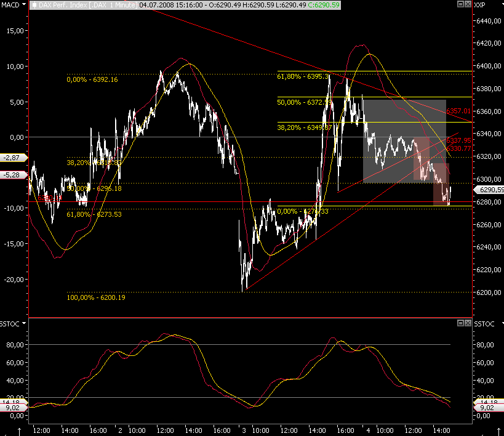The width and height of the screenshot is (504, 436).
Task: Click the instrument icon before DAX Perf. Index
Action: (34, 5)
